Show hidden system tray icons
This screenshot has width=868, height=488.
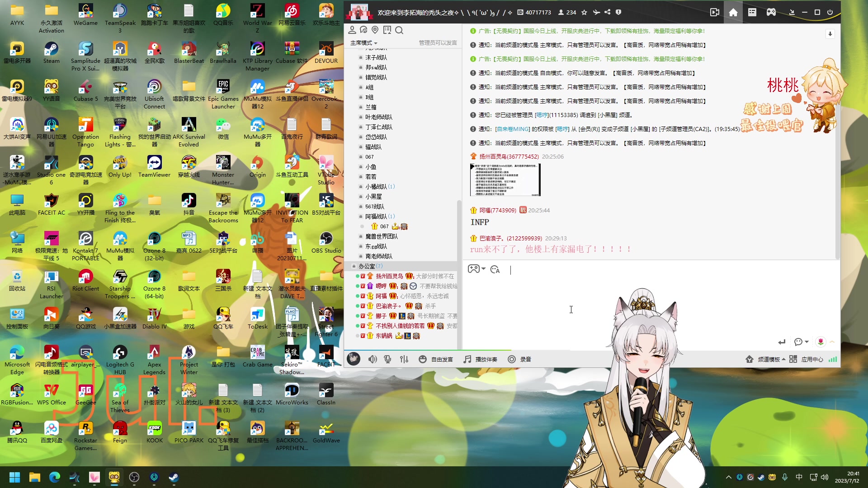tap(728, 477)
